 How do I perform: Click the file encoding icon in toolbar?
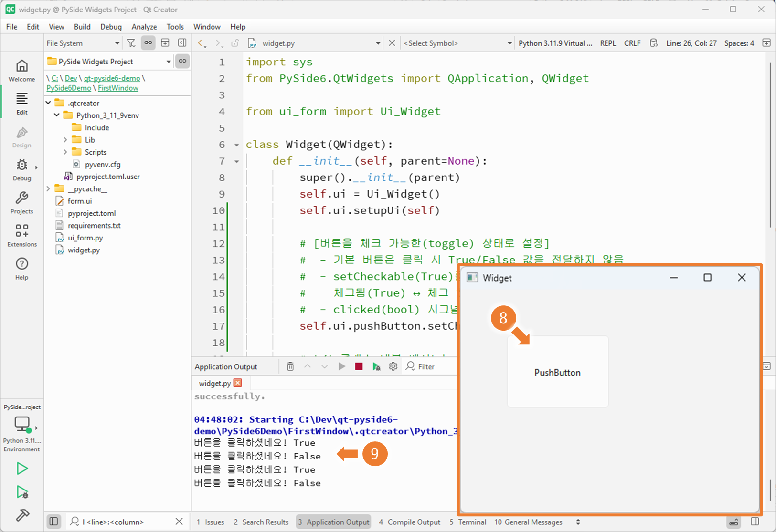click(x=654, y=43)
